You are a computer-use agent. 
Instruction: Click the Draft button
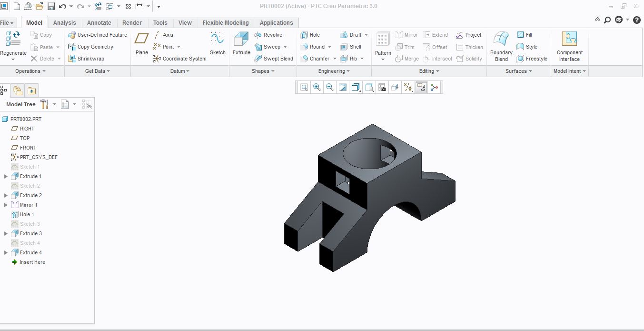[351, 35]
